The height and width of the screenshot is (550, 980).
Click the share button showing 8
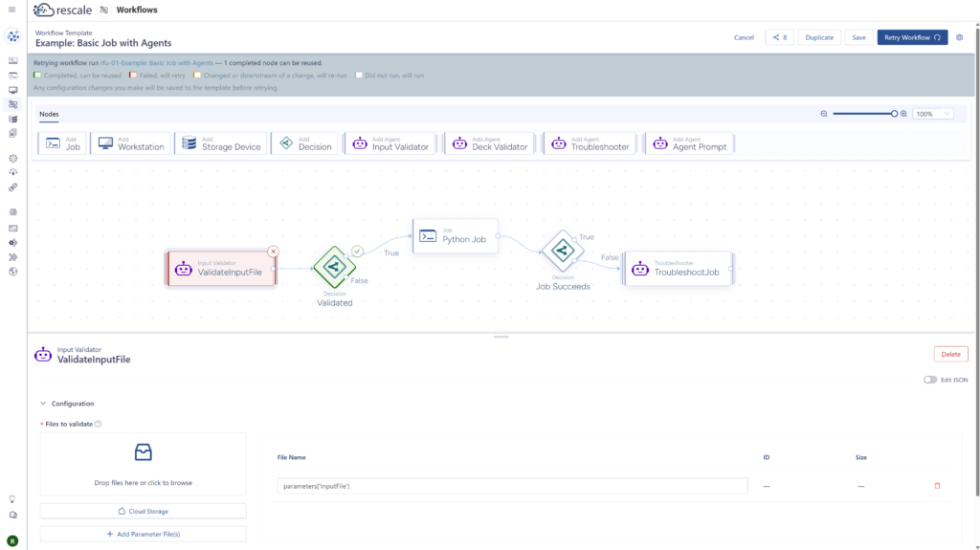tap(779, 37)
